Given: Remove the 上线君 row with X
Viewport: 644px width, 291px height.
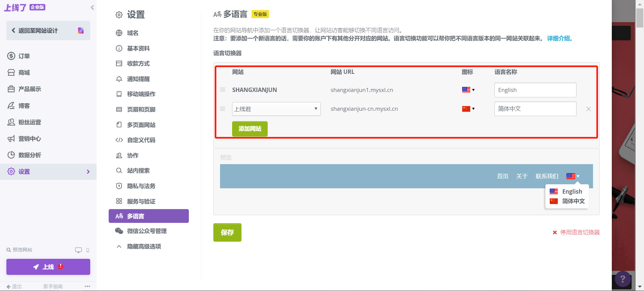Looking at the screenshot, I should coord(588,109).
